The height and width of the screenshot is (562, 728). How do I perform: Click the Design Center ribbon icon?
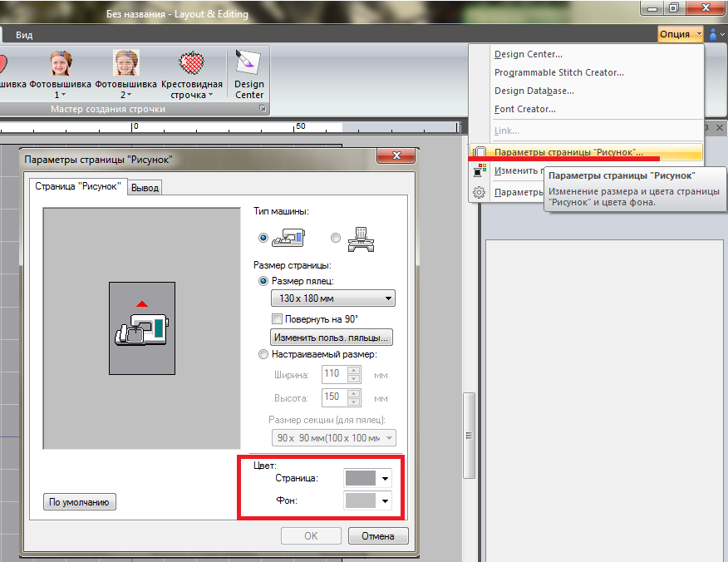[x=248, y=62]
